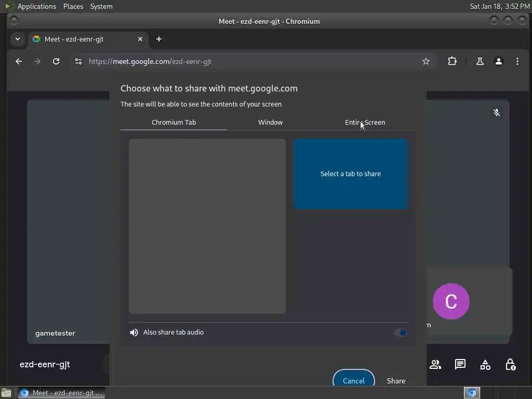532x399 pixels.
Task: Click the date and time clock
Action: tap(499, 6)
